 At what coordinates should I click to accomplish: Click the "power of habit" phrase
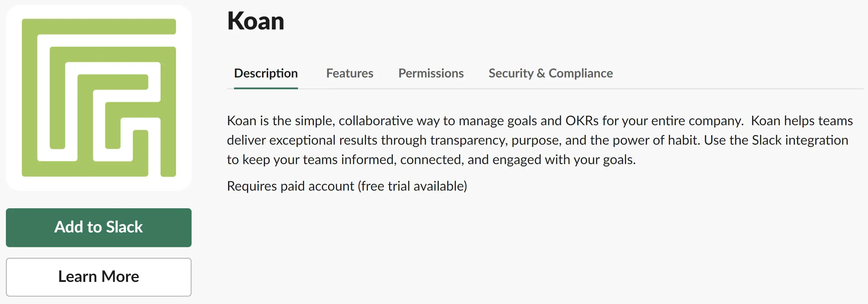[x=656, y=141]
